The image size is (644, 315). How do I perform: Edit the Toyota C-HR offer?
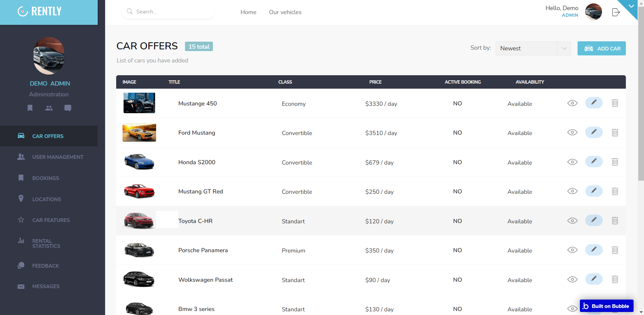[x=594, y=220]
